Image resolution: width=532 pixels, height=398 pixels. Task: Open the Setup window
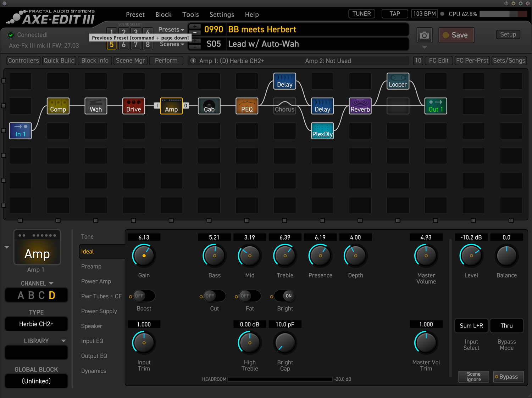coord(508,34)
